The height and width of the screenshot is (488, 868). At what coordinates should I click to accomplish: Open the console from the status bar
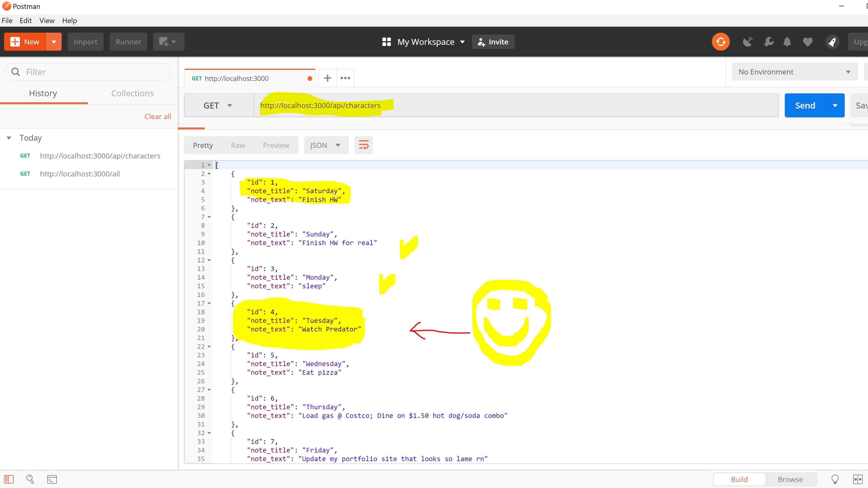(52, 479)
